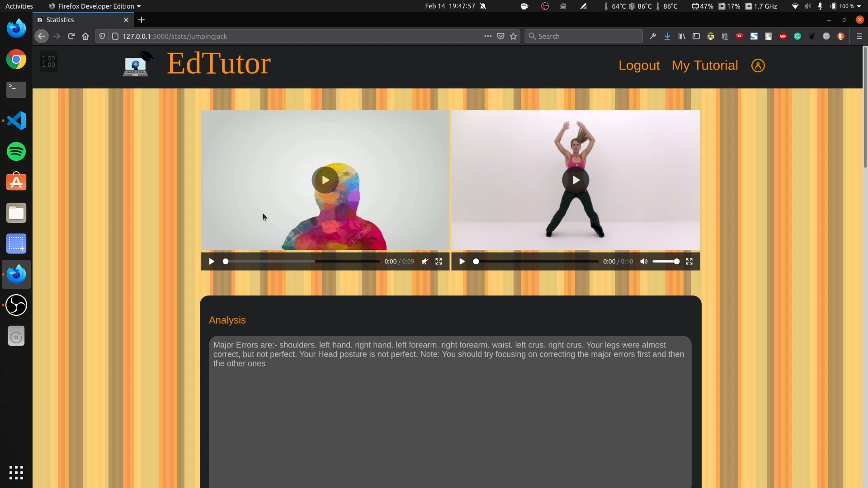868x488 pixels.
Task: Unmute the left video audio
Action: point(425,262)
